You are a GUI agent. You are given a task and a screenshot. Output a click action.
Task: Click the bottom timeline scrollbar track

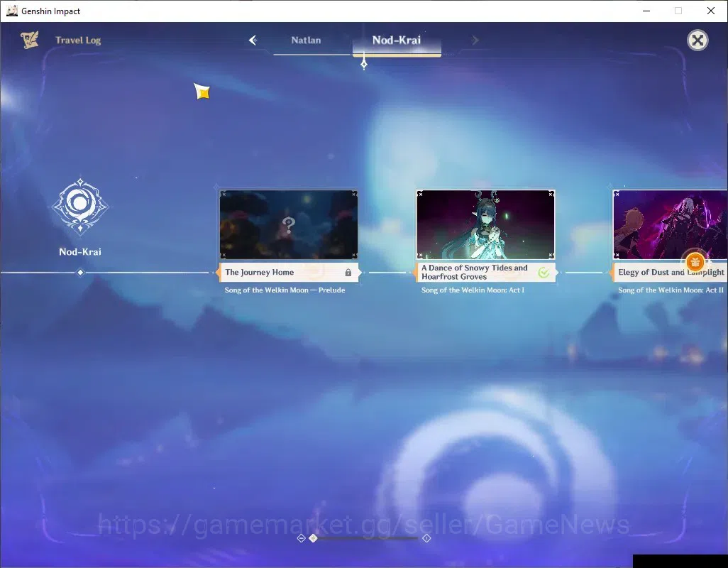368,538
